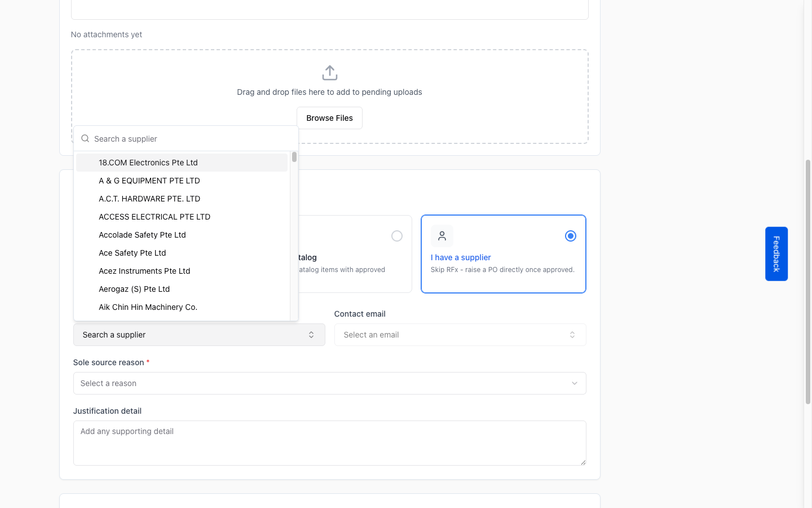Screen dimensions: 812x508
Task: Focus the supplier search text field
Action: [192, 139]
